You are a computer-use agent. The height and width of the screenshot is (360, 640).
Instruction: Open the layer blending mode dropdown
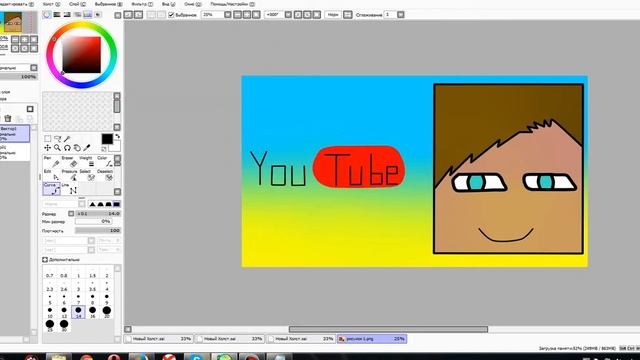(34, 68)
